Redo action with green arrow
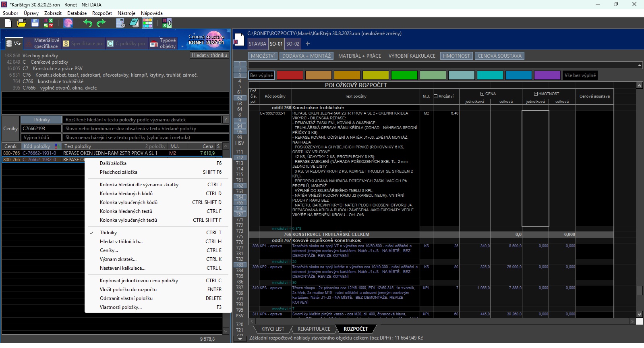Screen dimensions: 644x348 tap(101, 23)
